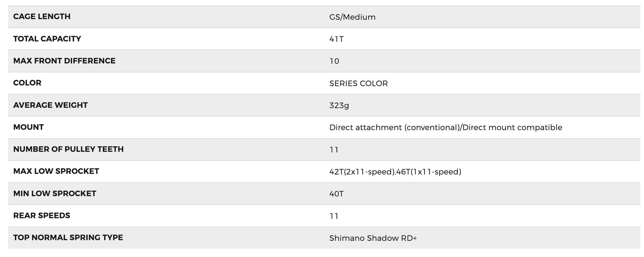
Task: Click the AVERAGE WEIGHT label
Action: point(50,105)
